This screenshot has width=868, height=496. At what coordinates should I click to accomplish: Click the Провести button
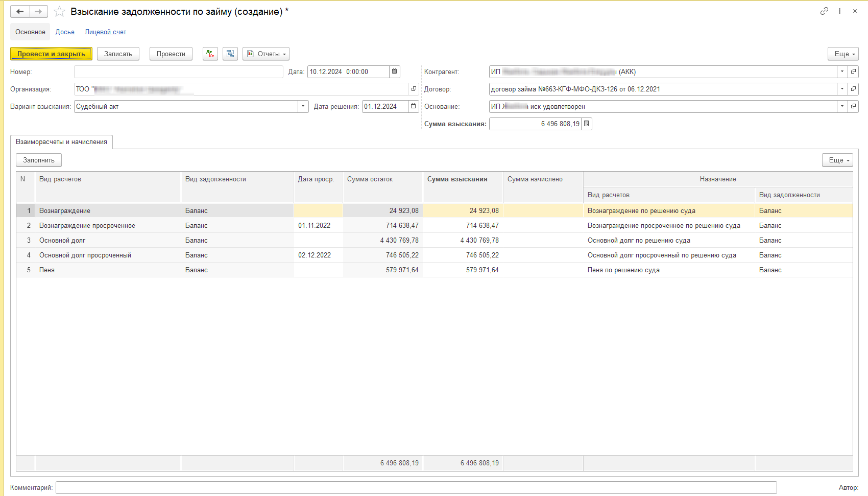point(171,54)
